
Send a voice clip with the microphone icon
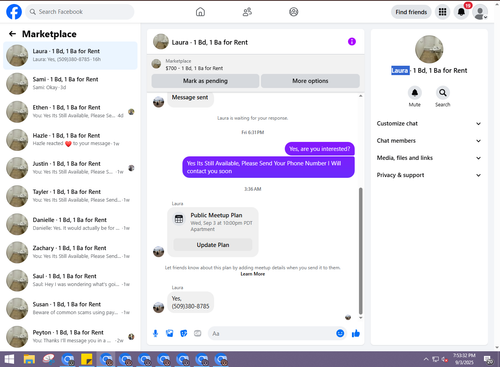pyautogui.click(x=155, y=333)
